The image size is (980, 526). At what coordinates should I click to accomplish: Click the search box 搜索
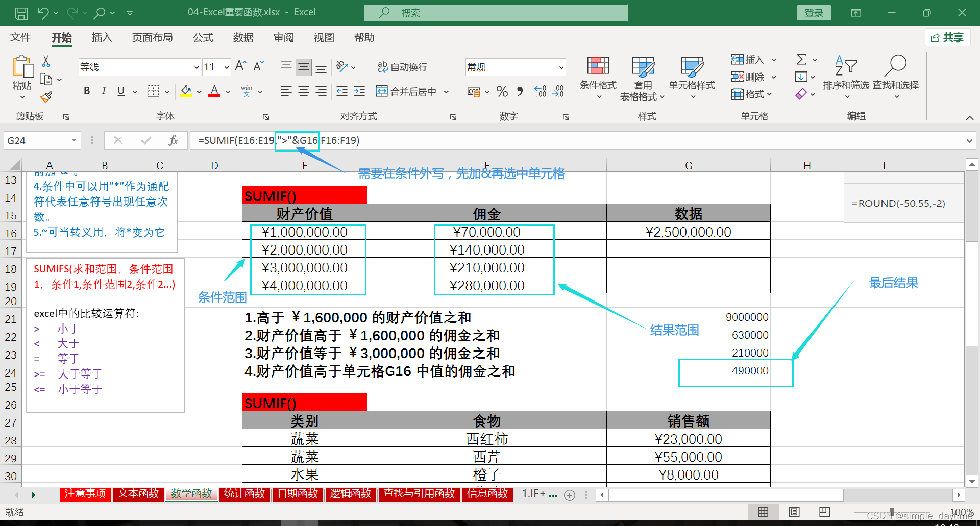[496, 13]
